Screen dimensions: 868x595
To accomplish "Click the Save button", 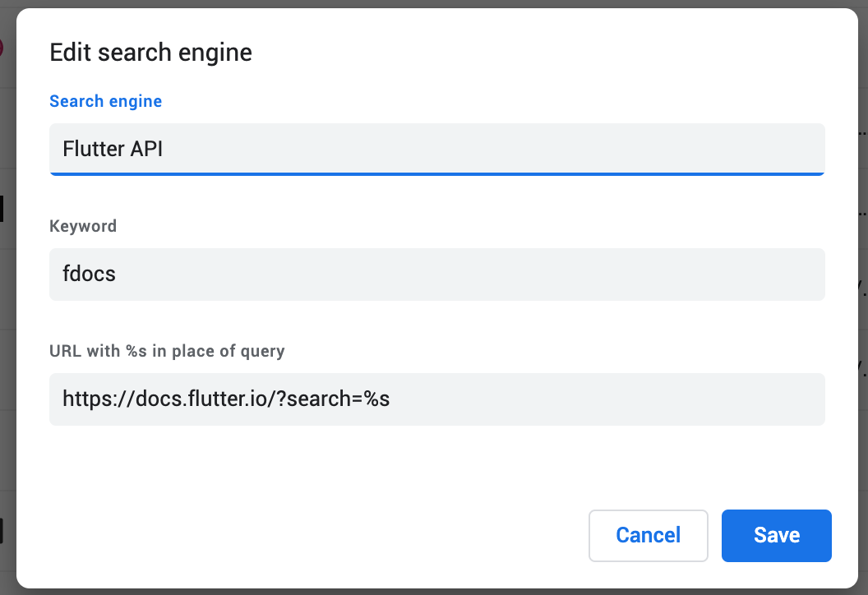I will click(x=776, y=536).
